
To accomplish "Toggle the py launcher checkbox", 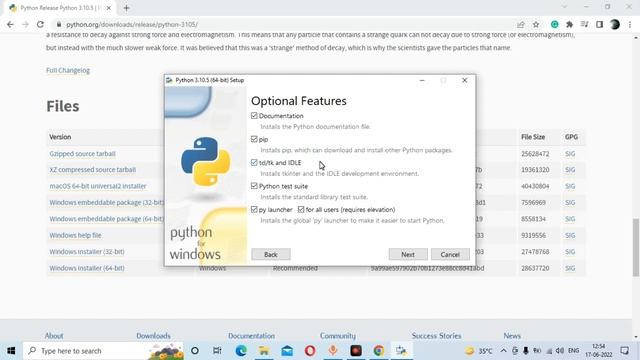I will [254, 209].
